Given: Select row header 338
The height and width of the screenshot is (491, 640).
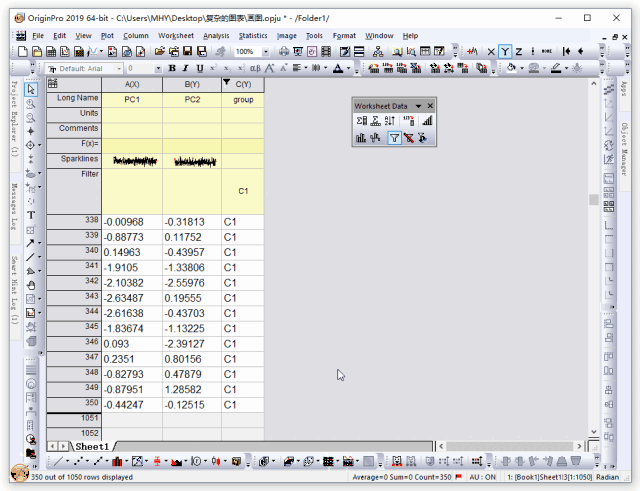Looking at the screenshot, I should (x=74, y=222).
